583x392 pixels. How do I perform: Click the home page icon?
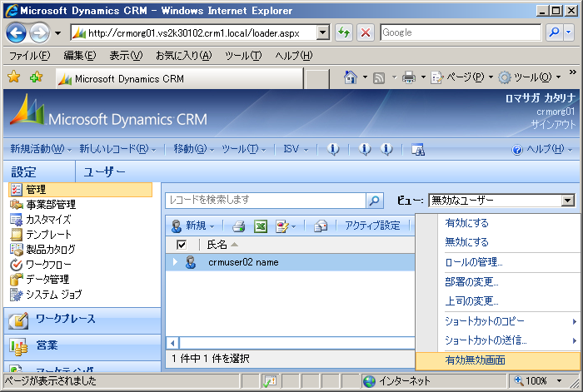click(351, 77)
